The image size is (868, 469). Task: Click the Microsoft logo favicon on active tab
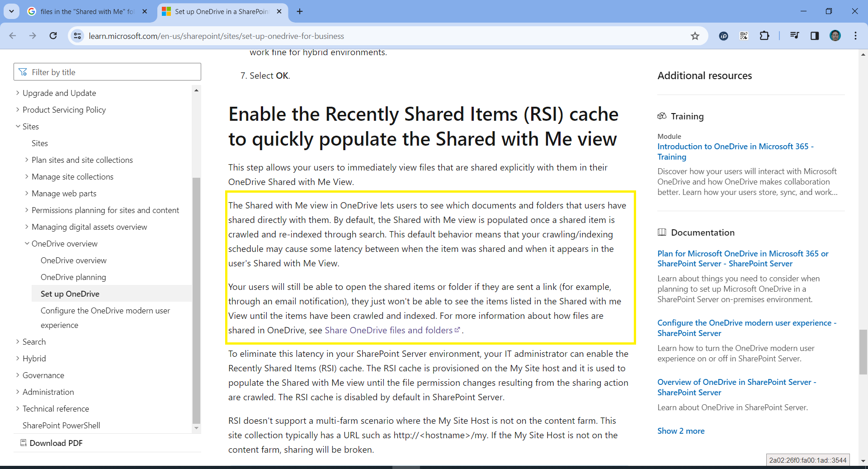(166, 11)
